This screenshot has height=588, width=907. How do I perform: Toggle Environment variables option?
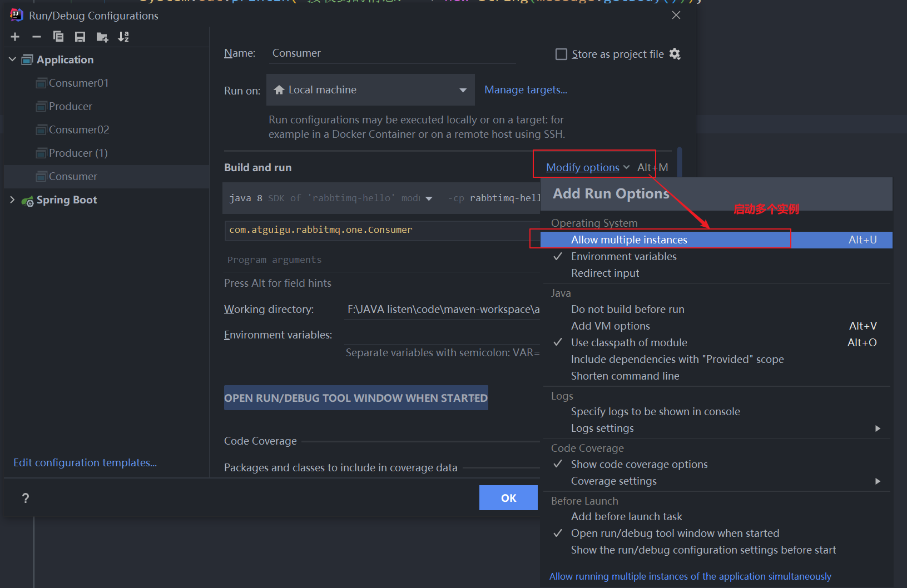tap(716, 256)
